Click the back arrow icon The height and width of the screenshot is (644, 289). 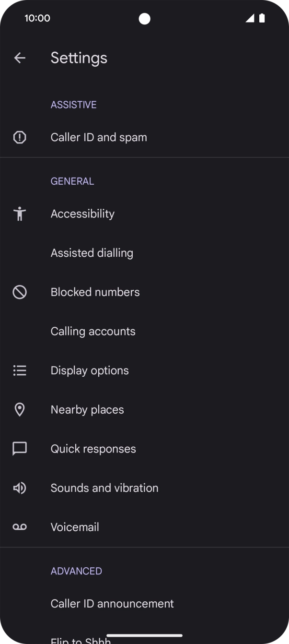[20, 58]
